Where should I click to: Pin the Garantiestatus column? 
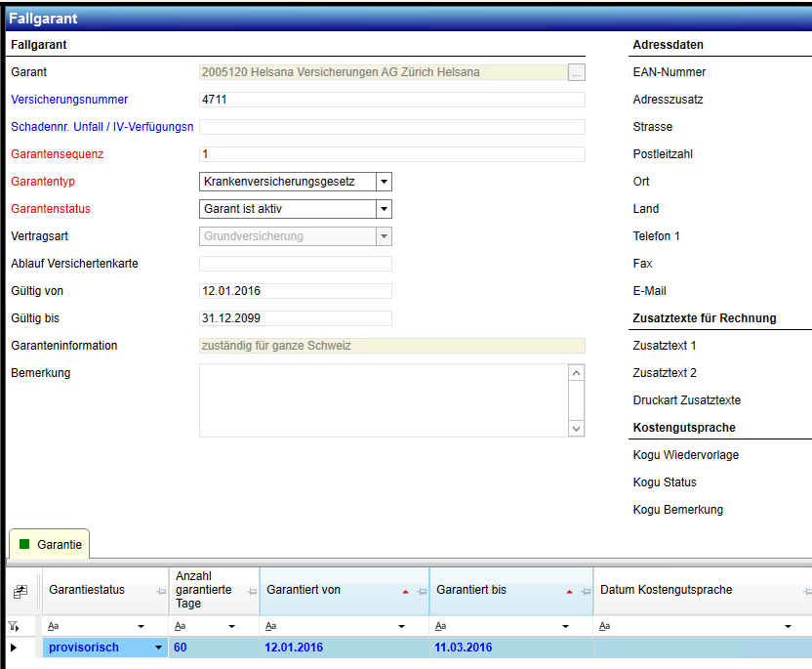tap(161, 592)
